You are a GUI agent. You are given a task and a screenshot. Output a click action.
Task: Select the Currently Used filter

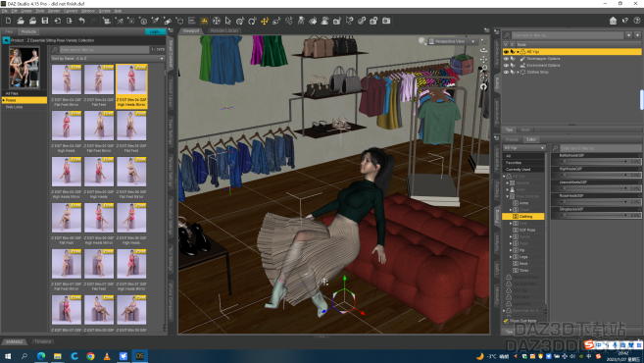click(523, 170)
